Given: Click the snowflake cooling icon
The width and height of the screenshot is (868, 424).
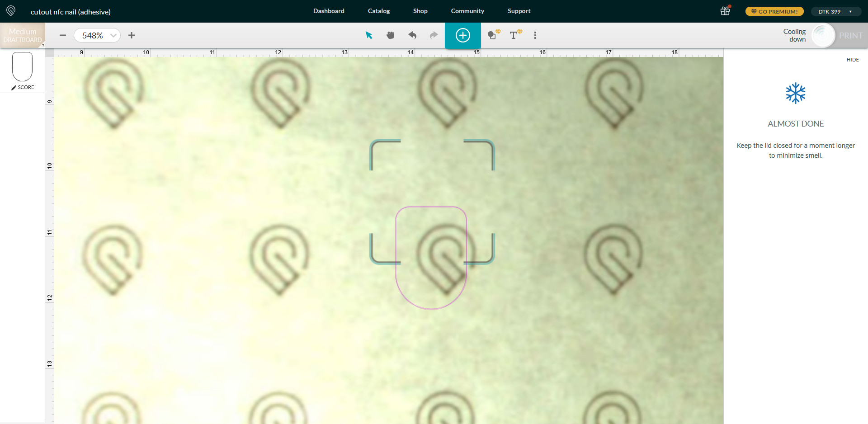Looking at the screenshot, I should coord(796,93).
